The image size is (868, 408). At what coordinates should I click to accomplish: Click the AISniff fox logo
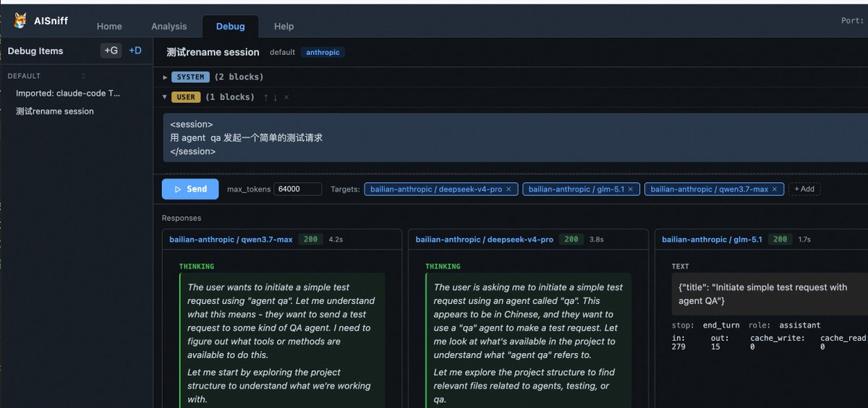click(20, 21)
